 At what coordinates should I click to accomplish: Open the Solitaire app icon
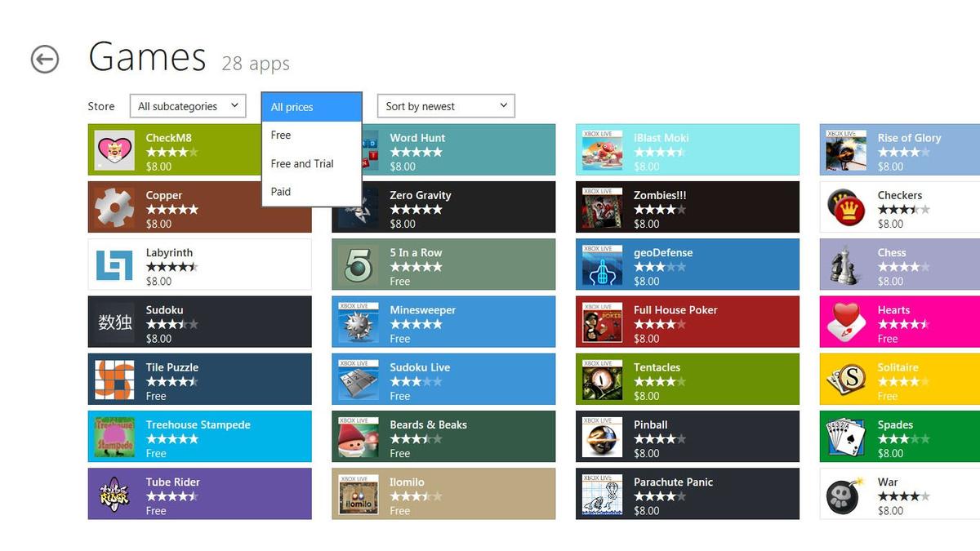coord(846,379)
